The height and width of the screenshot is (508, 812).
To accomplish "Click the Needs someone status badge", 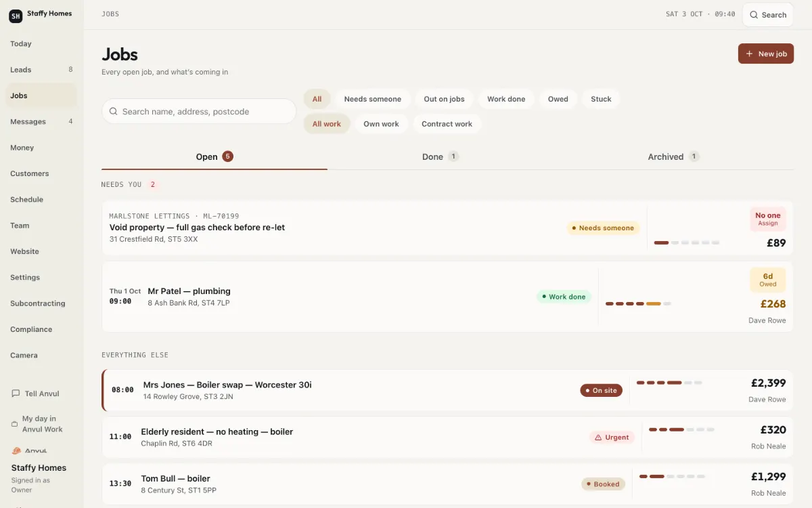I will 603,228.
